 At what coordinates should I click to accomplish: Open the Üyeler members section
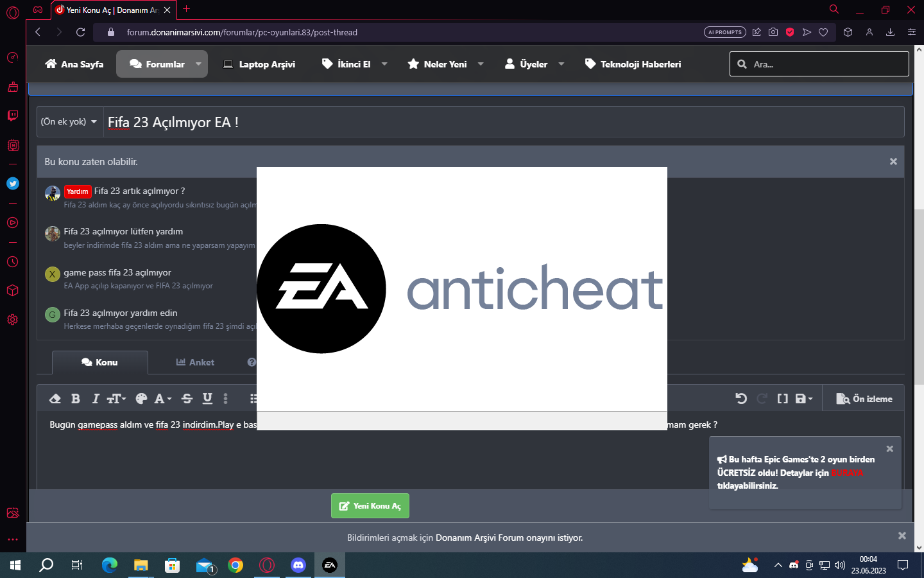click(x=526, y=64)
